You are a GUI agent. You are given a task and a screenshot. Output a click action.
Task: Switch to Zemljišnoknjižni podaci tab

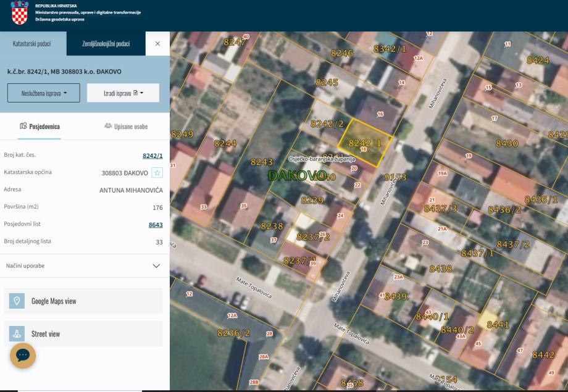coord(106,44)
